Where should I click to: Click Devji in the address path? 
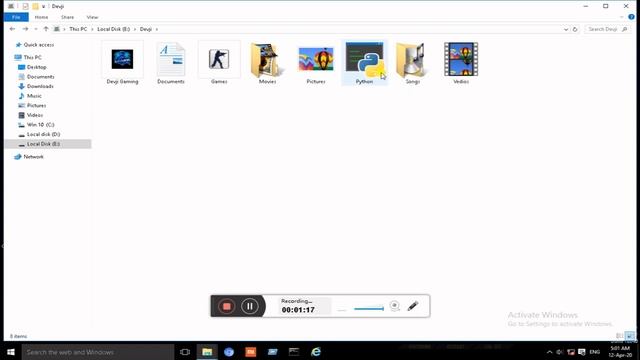click(x=146, y=29)
